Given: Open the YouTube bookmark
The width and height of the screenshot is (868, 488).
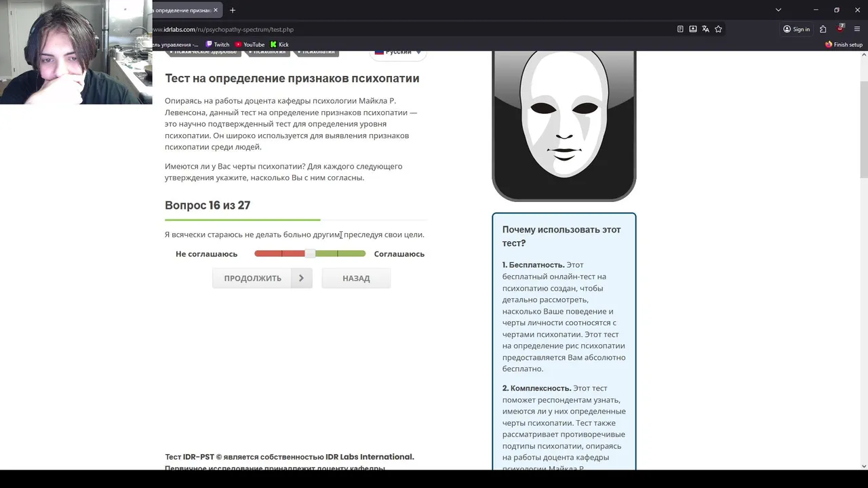Looking at the screenshot, I should pos(250,45).
